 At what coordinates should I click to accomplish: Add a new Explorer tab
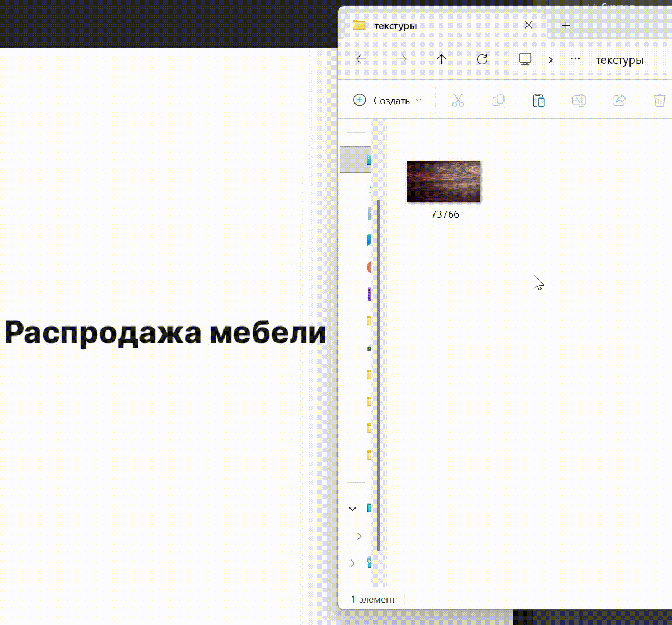pyautogui.click(x=566, y=25)
